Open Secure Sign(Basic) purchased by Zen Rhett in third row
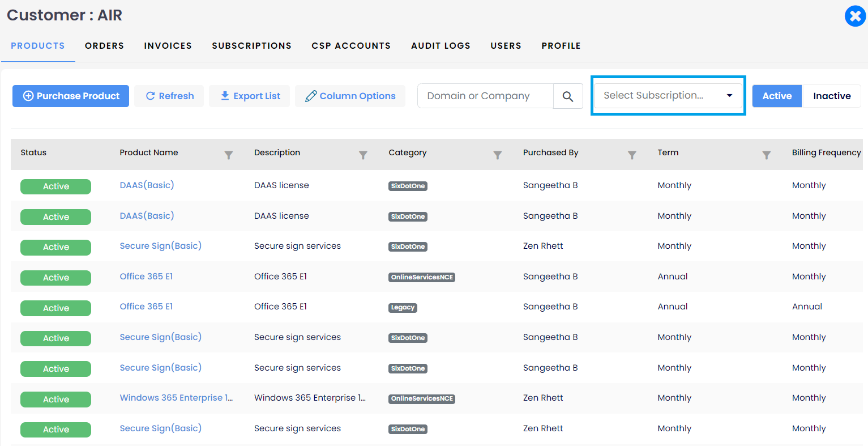This screenshot has height=446, width=868. click(161, 246)
